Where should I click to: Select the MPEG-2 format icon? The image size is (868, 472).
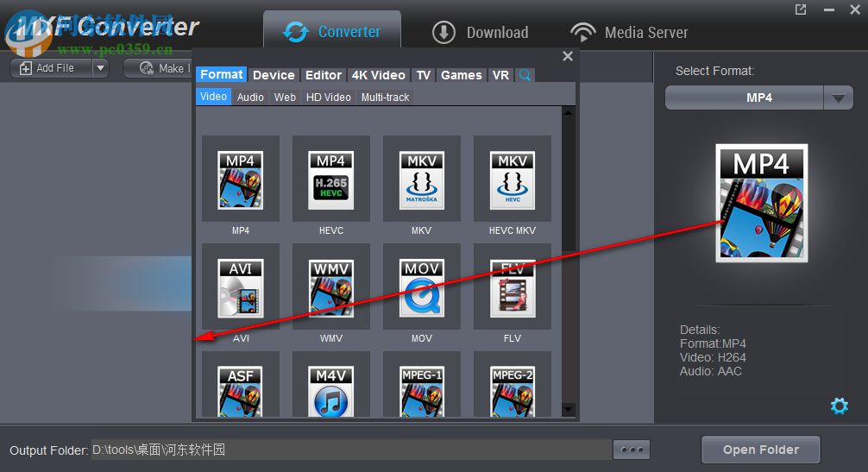(512, 391)
